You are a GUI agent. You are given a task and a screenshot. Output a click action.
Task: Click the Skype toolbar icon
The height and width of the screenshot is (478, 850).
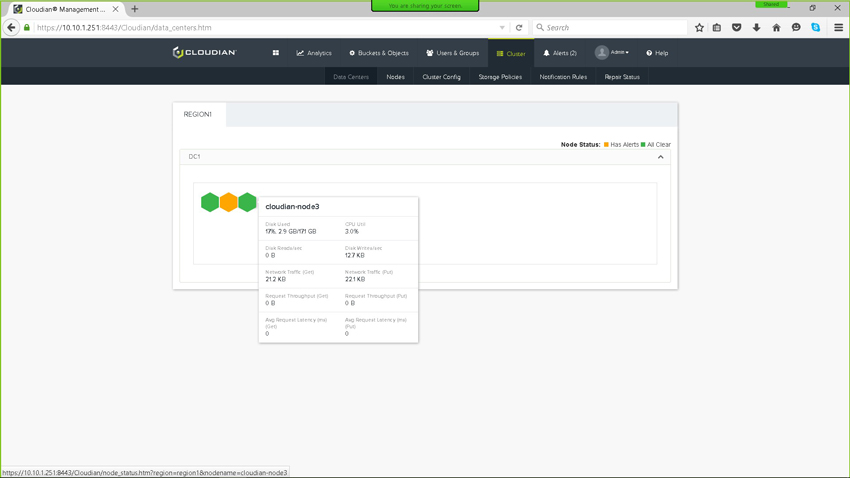(815, 28)
